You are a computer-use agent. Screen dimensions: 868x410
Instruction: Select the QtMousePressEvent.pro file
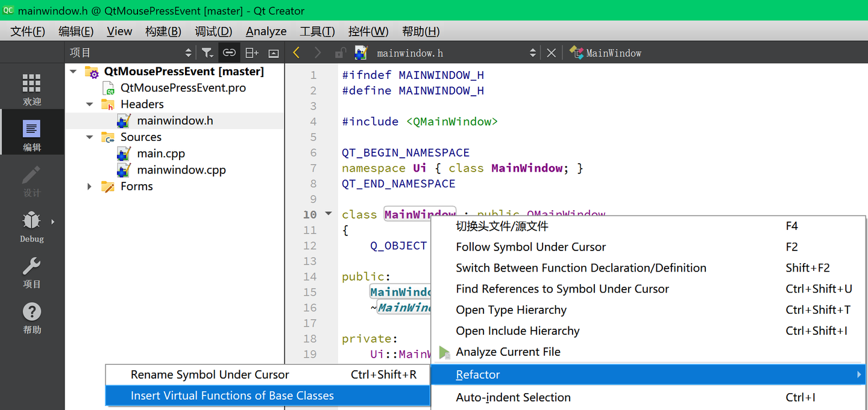183,88
